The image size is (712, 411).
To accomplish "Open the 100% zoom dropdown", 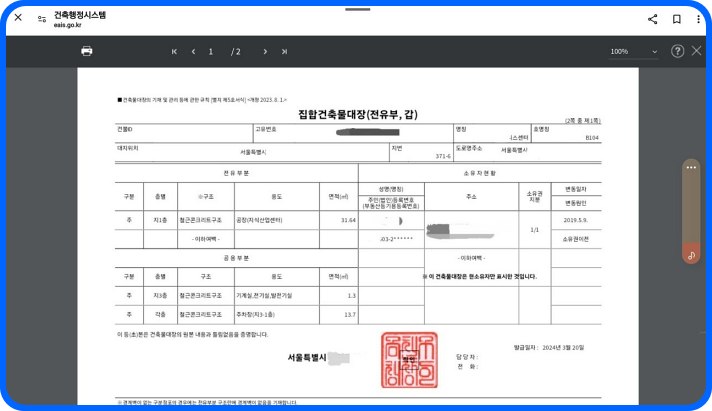I will 633,52.
